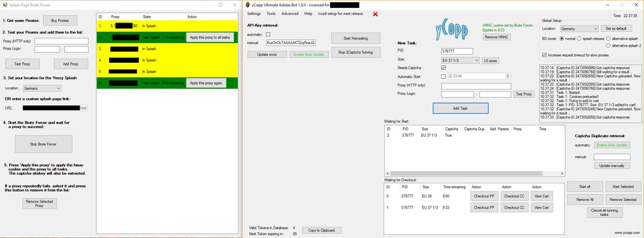
Task: Focus Proxy (HTTP only) field in New Task
Action: click(475, 86)
